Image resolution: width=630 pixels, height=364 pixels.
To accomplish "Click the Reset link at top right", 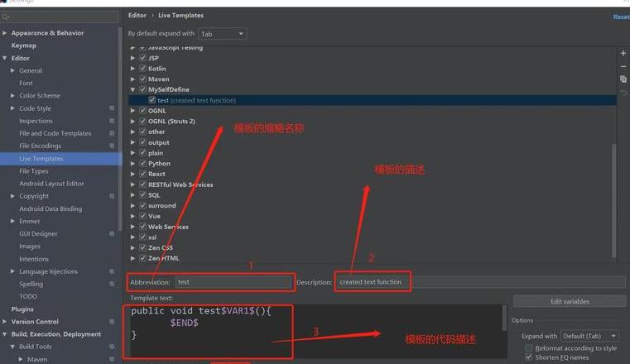I will click(621, 17).
